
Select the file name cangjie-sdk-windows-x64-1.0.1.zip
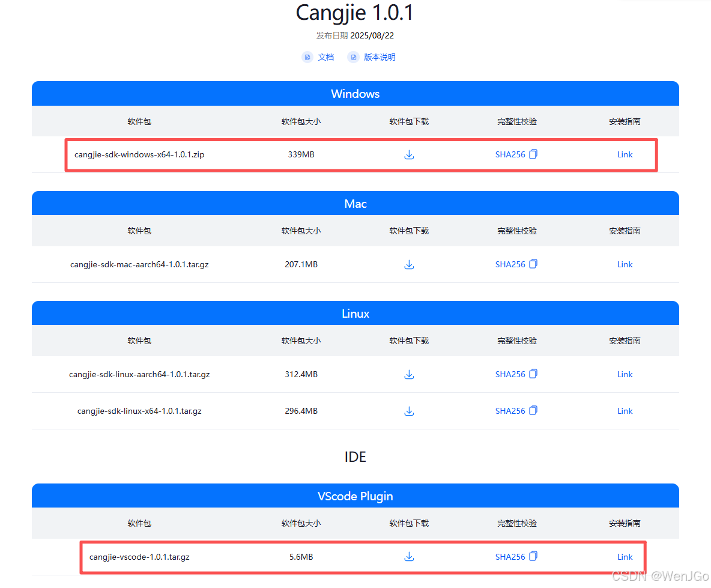pos(139,154)
